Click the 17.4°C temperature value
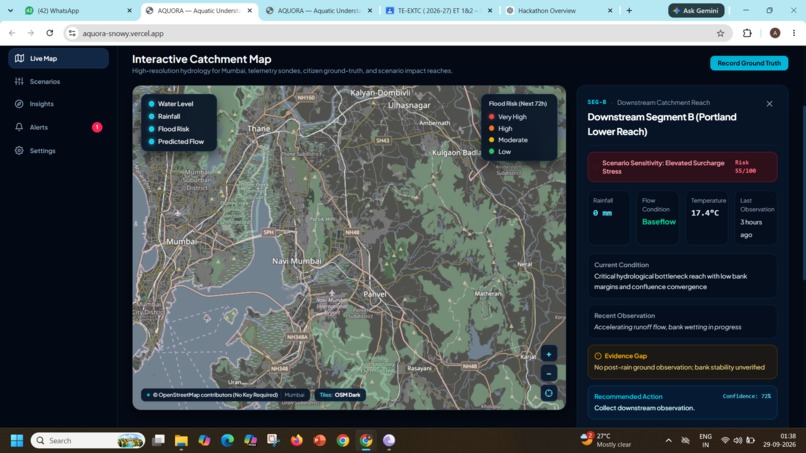The width and height of the screenshot is (806, 453). [705, 213]
